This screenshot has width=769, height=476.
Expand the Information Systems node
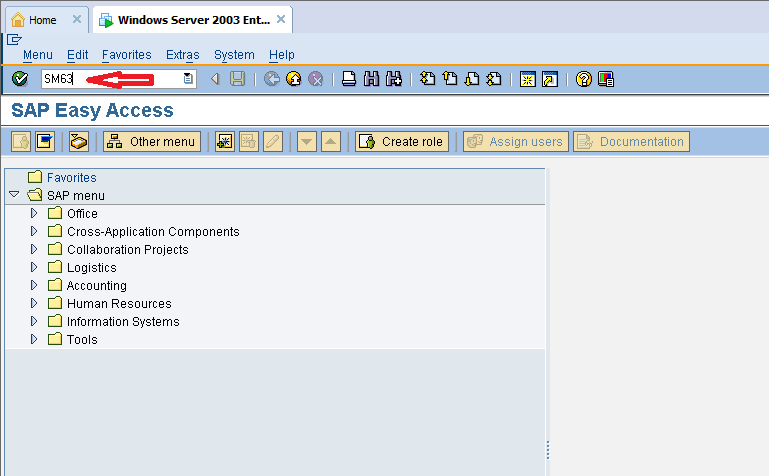point(34,321)
